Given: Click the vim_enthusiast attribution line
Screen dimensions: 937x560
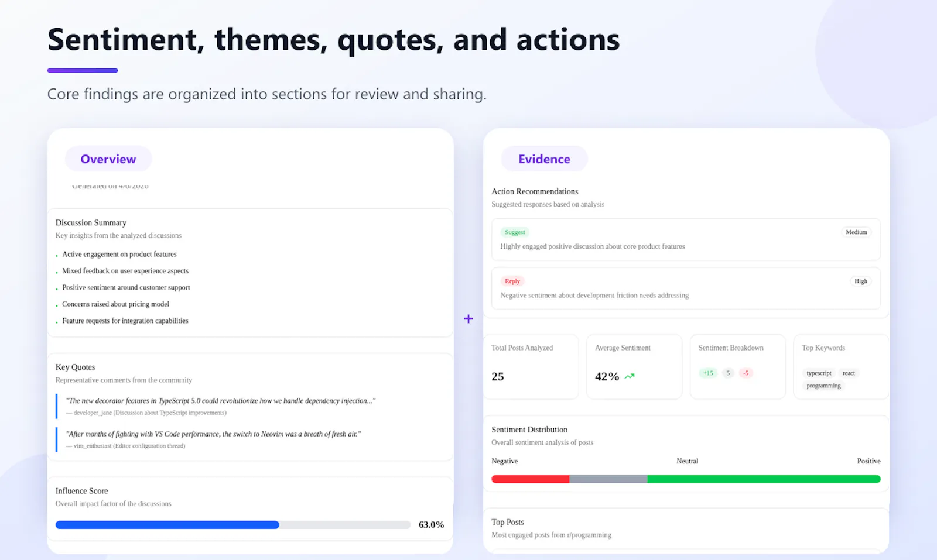Looking at the screenshot, I should coord(126,446).
